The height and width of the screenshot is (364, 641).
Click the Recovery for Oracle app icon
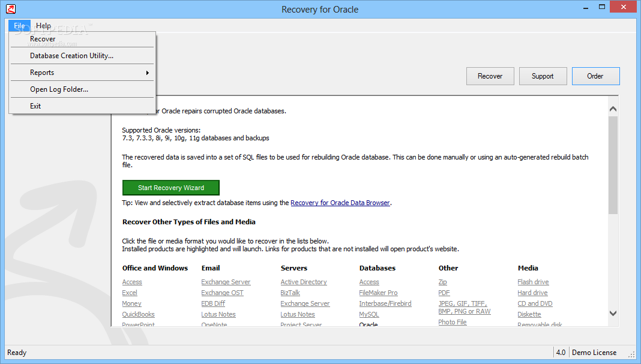click(x=11, y=8)
